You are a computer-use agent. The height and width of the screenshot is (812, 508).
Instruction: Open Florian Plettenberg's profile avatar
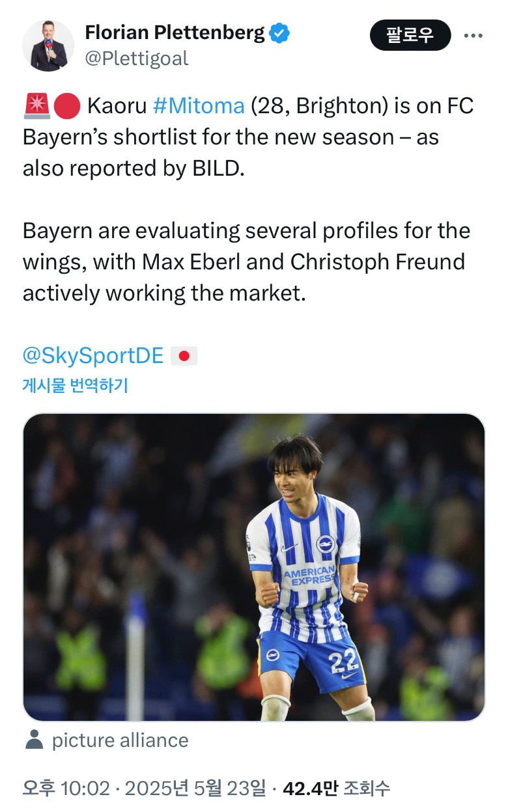point(48,46)
